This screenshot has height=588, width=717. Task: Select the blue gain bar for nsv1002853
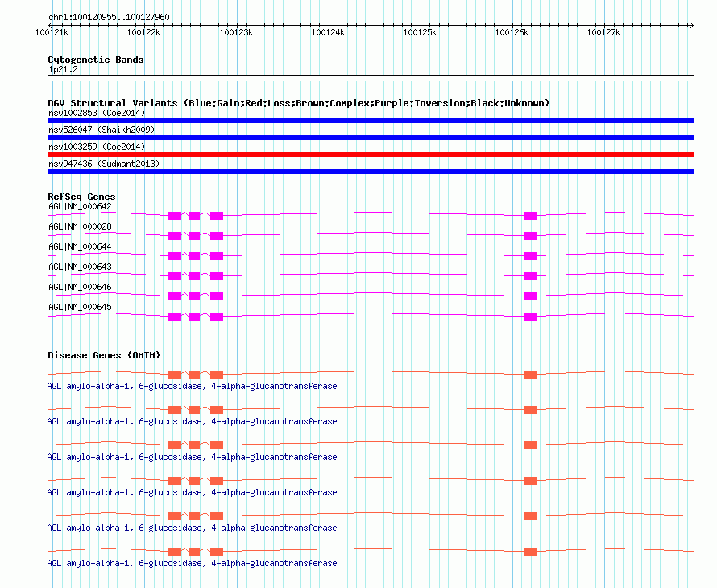pos(371,121)
